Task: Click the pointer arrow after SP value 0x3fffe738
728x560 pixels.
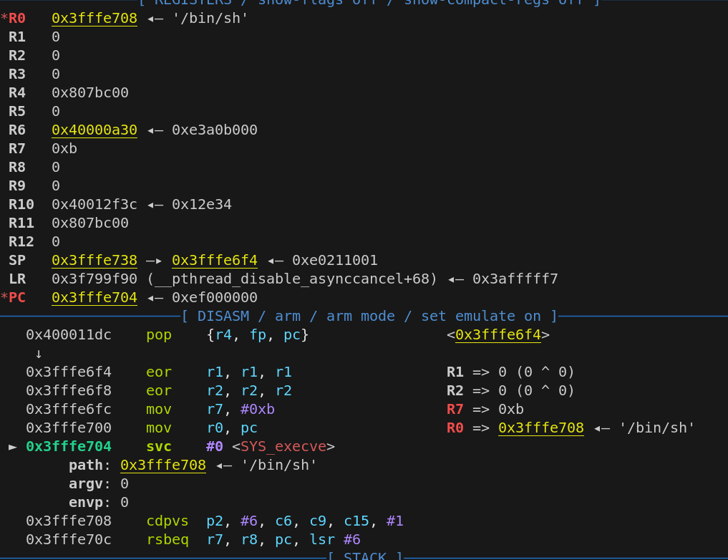Action: [x=155, y=260]
